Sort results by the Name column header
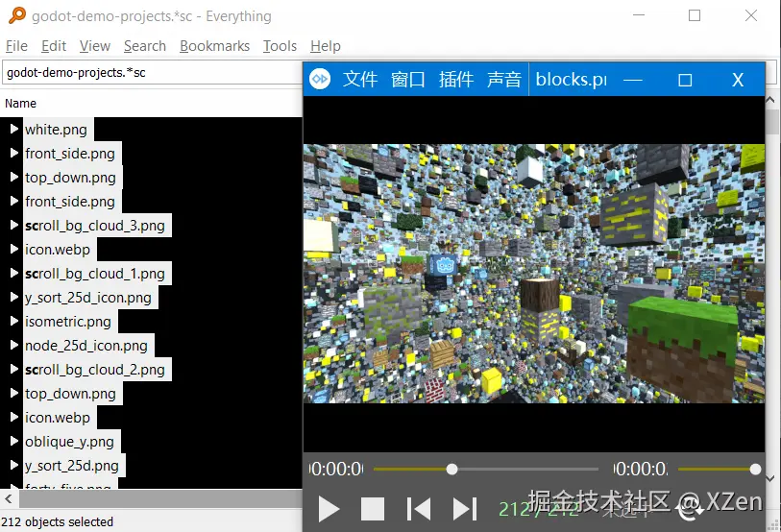Screen dimensions: 781x532 (x=20, y=103)
